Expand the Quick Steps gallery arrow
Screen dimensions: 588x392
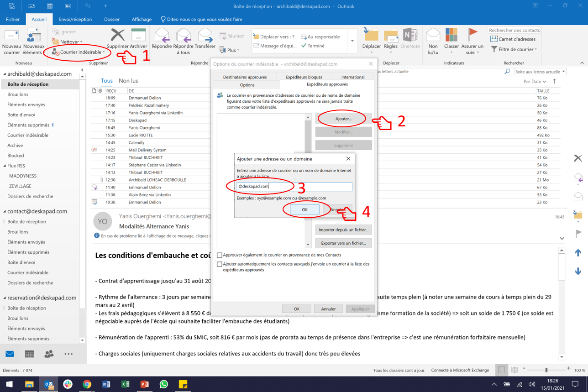point(352,41)
